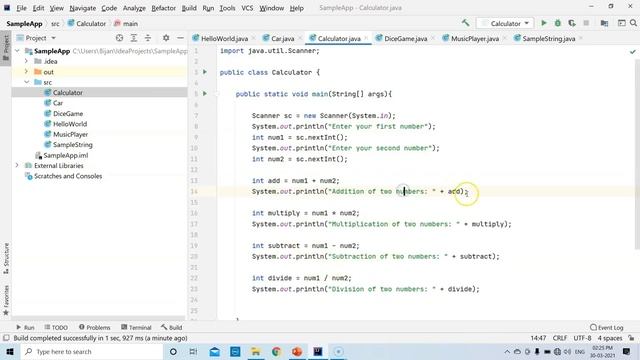Viewport: 640px width, 360px height.
Task: Select Scratches and Consoles node
Action: point(68,176)
